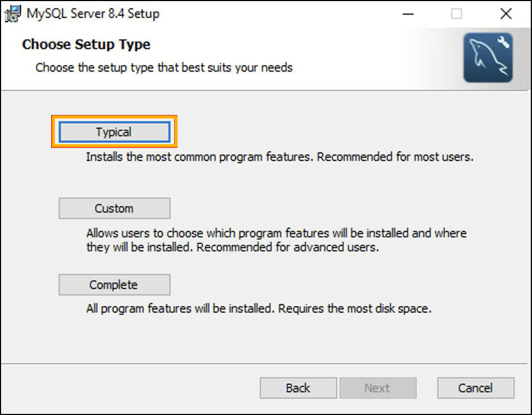
Task: Click the 'Choose Setup Type' heading
Action: coord(86,44)
